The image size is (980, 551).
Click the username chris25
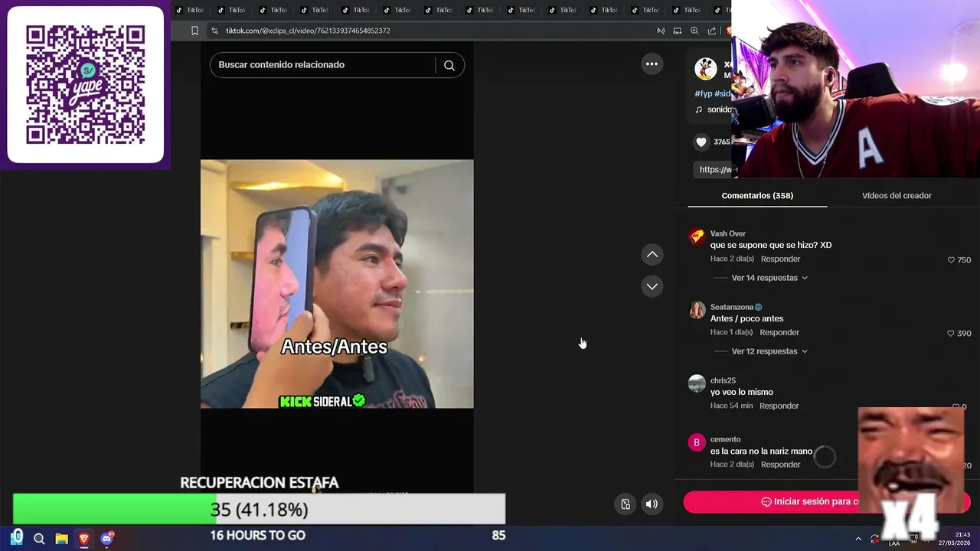click(x=723, y=380)
